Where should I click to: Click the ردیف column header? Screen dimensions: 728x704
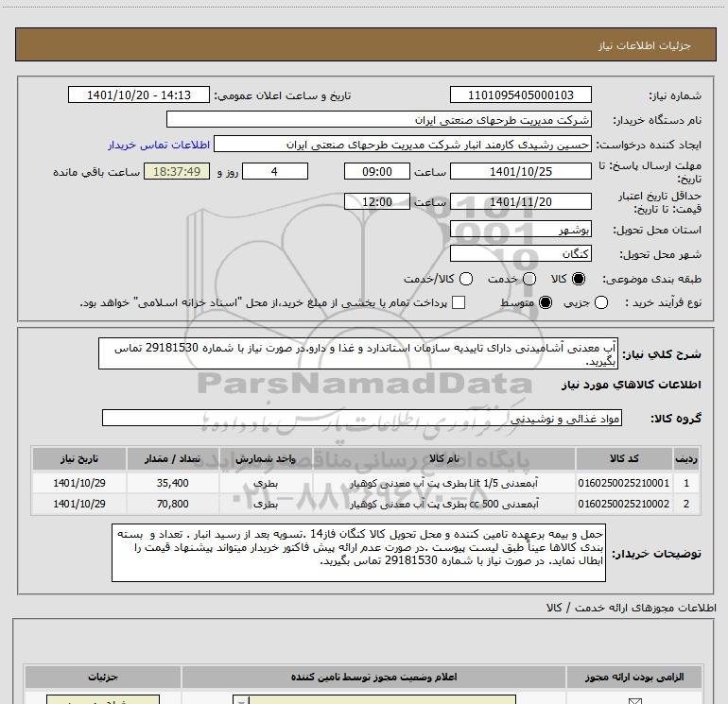[x=686, y=458]
